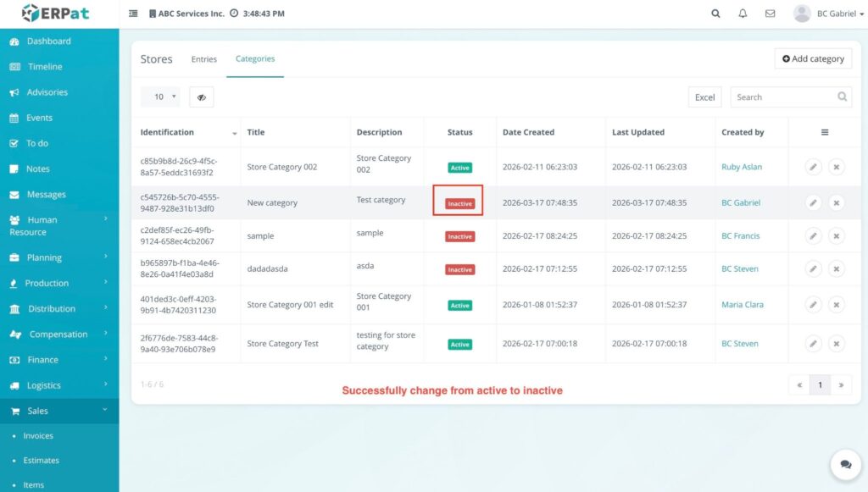Viewport: 868px width, 492px height.
Task: Toggle the Active status of Store Category 002
Action: click(x=460, y=168)
